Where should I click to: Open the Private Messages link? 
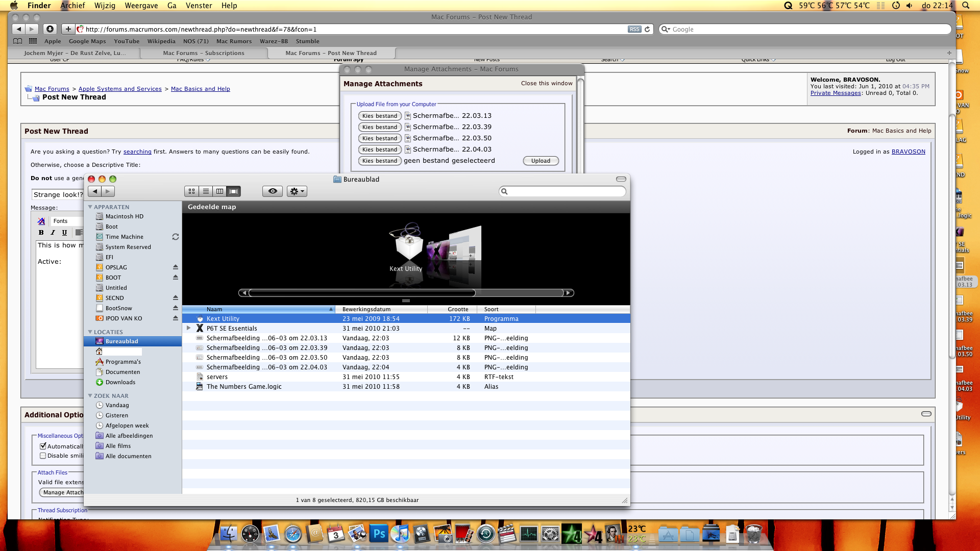tap(836, 93)
